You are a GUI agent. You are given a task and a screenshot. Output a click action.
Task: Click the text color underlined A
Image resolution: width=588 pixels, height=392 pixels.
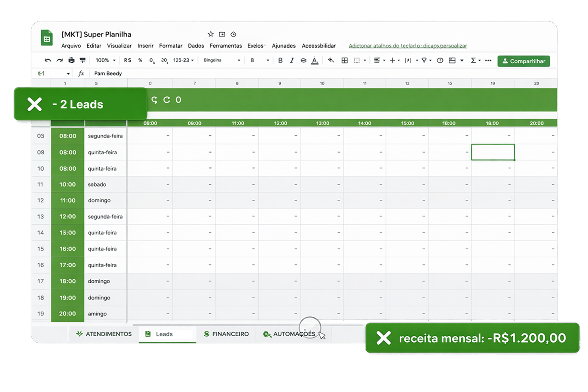(x=315, y=61)
